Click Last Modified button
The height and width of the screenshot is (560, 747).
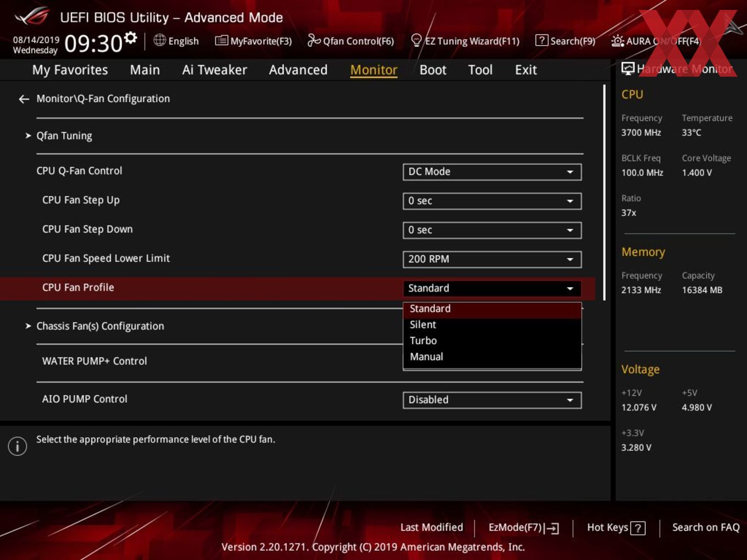pyautogui.click(x=432, y=528)
